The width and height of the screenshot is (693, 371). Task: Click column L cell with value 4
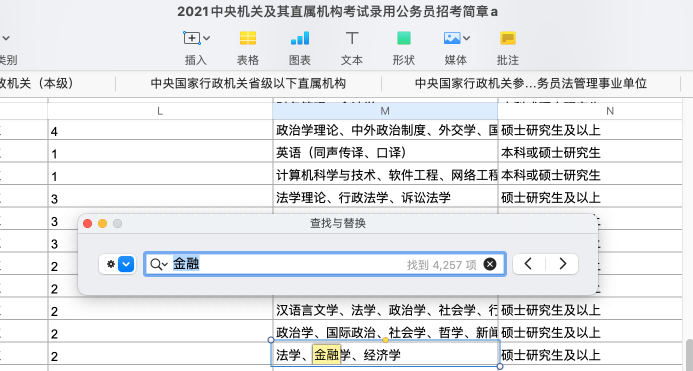pos(160,131)
